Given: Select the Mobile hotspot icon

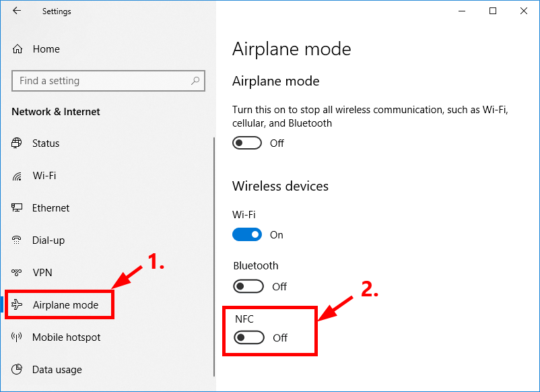Looking at the screenshot, I should 18,337.
